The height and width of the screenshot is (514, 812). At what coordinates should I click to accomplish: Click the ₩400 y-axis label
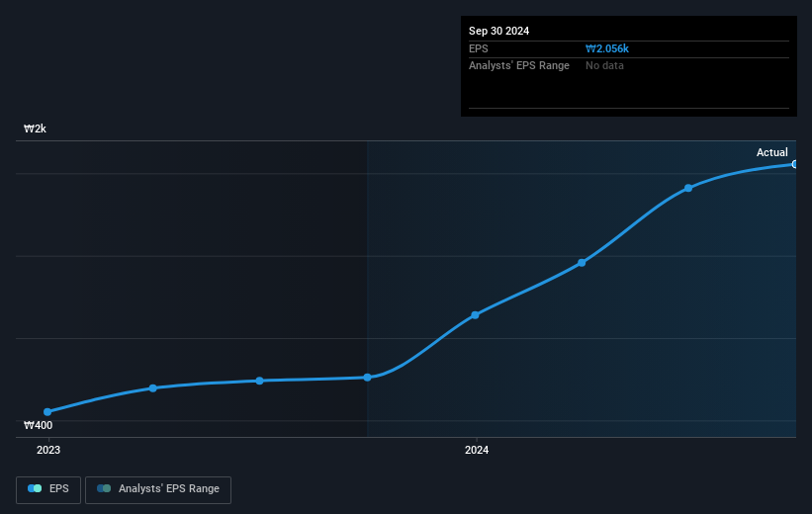[x=38, y=425]
